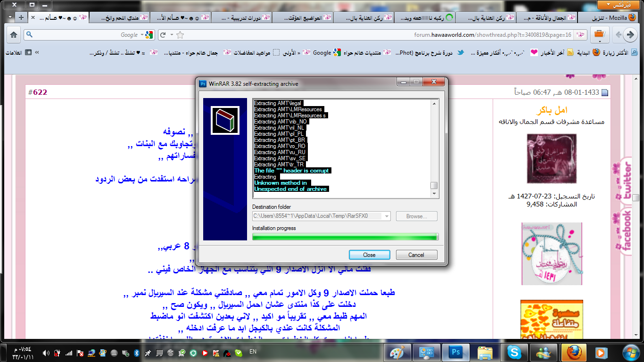The height and width of the screenshot is (362, 644).
Task: Click the Firefox home button
Action: pyautogui.click(x=14, y=35)
